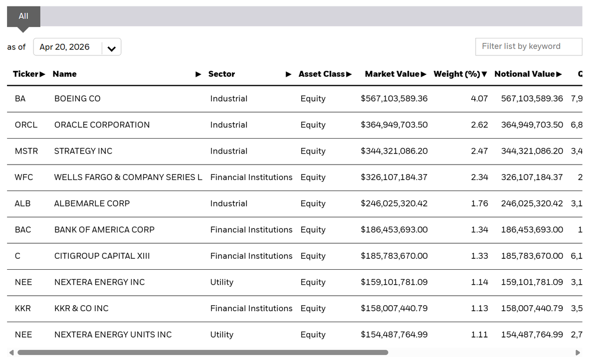
Task: Click Financial Institutions in KKR row
Action: [251, 309]
